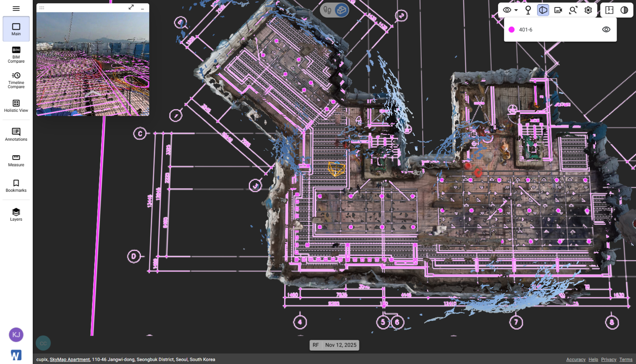The image size is (636, 364).
Task: Open the Help link
Action: click(593, 360)
